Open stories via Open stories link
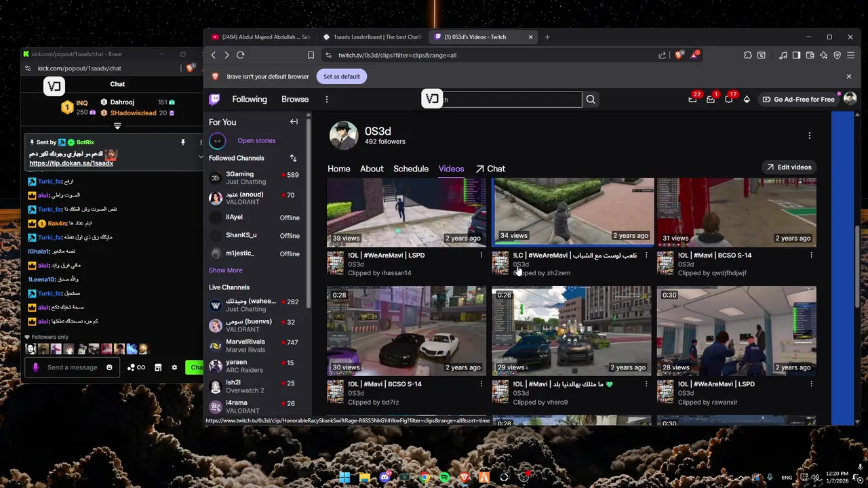The height and width of the screenshot is (488, 868). click(256, 141)
